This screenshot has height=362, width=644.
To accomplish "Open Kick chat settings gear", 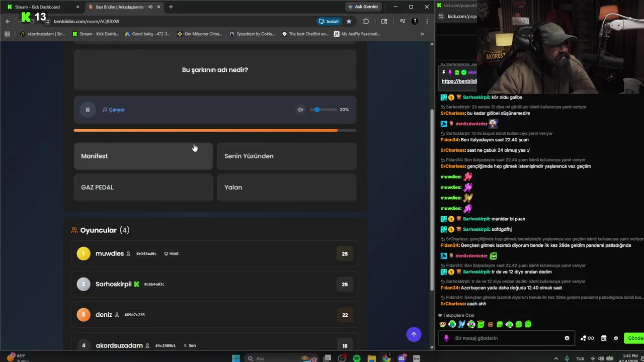I will click(x=616, y=338).
